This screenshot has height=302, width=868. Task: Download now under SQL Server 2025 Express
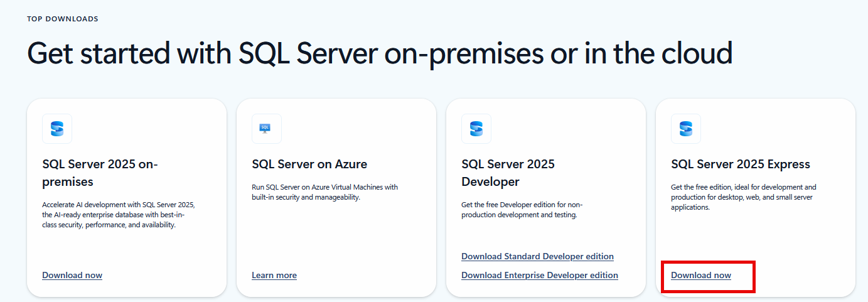[701, 275]
